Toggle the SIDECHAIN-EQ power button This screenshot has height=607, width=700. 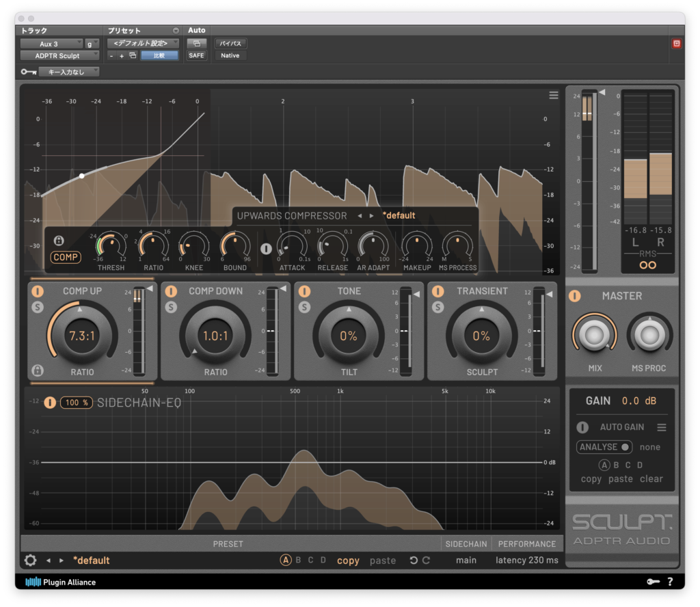50,403
